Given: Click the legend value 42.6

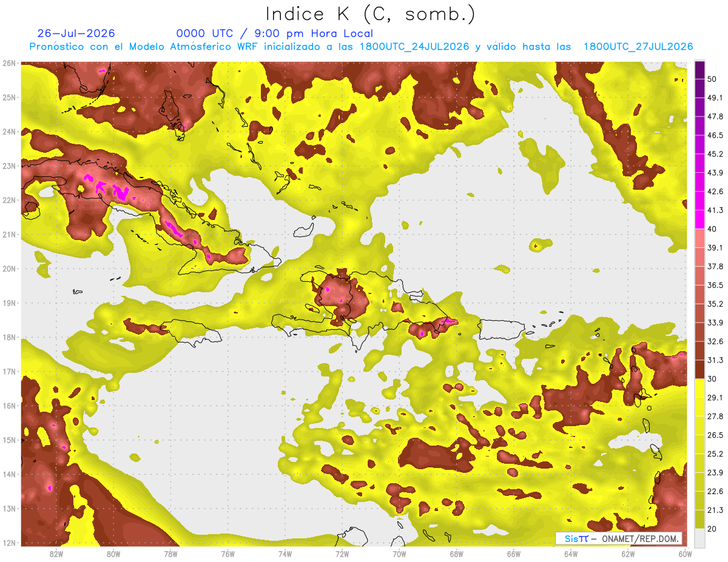Looking at the screenshot, I should [715, 192].
